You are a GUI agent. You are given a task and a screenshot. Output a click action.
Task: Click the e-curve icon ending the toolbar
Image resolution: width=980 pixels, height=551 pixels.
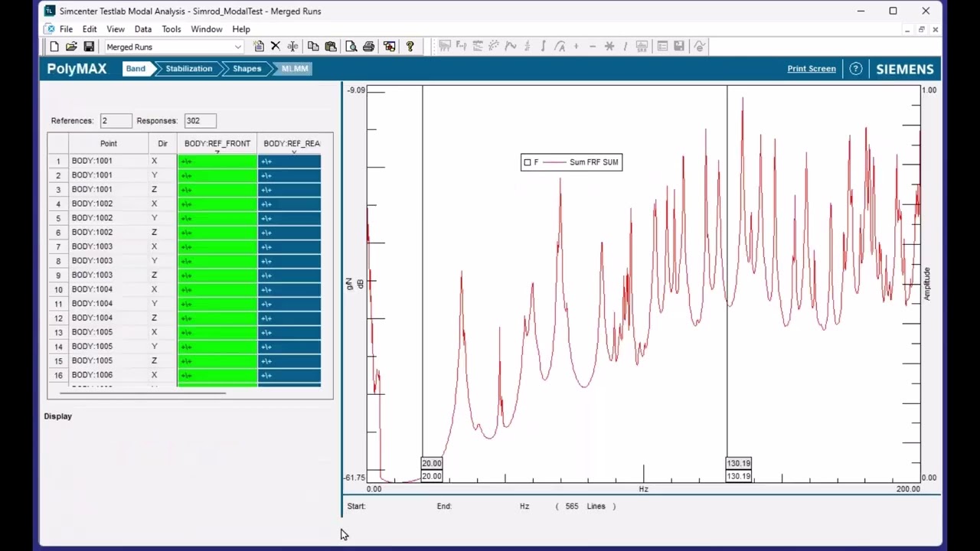[x=699, y=47]
